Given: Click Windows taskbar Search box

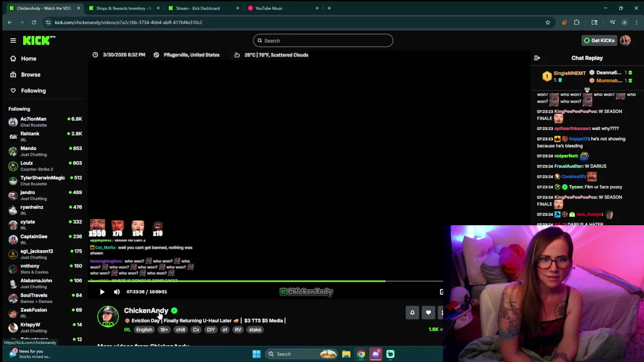Looking at the screenshot, I should pyautogui.click(x=301, y=354).
